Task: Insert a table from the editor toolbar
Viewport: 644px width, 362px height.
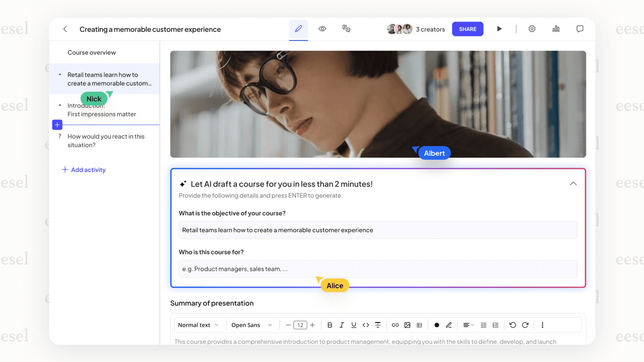Action: (419, 325)
